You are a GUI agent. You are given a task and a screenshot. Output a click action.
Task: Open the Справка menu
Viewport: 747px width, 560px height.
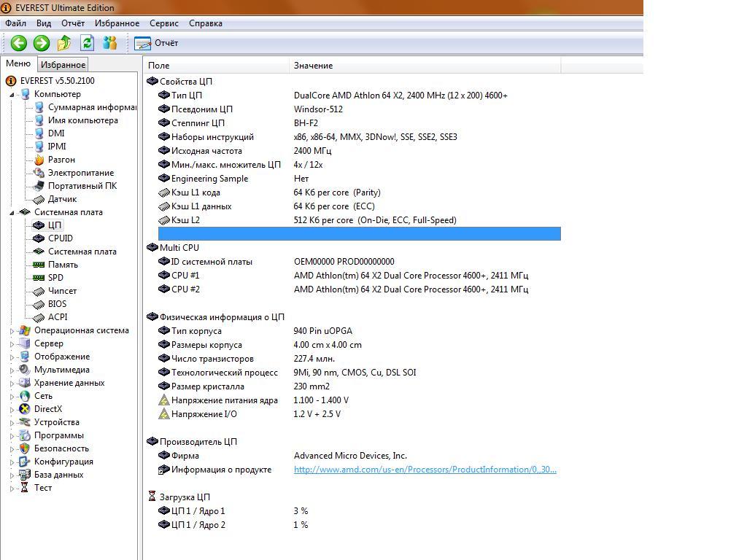205,23
